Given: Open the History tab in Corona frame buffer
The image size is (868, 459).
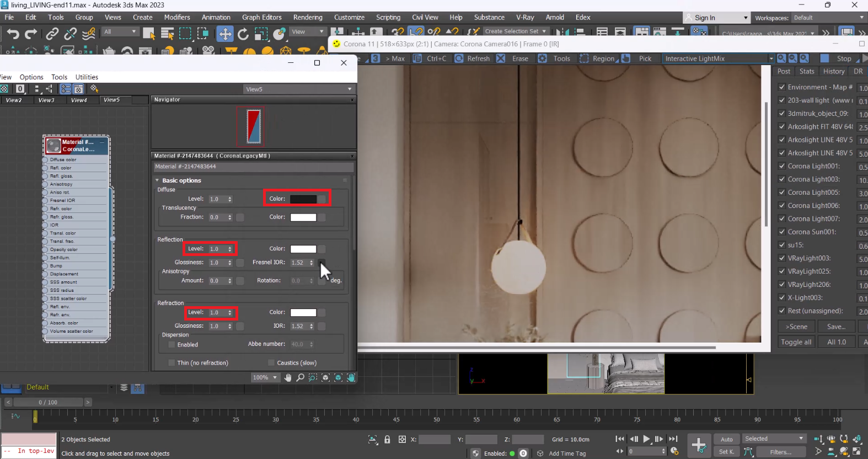Looking at the screenshot, I should pos(834,71).
